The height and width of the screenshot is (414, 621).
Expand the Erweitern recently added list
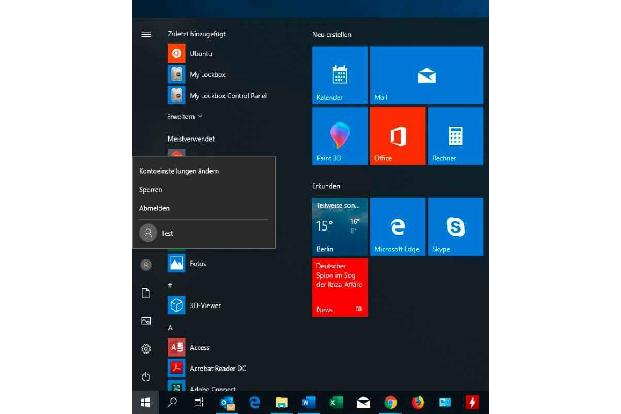185,116
